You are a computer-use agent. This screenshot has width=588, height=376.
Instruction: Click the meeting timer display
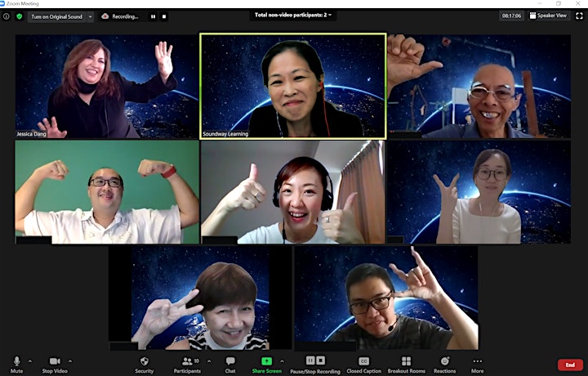tap(511, 16)
